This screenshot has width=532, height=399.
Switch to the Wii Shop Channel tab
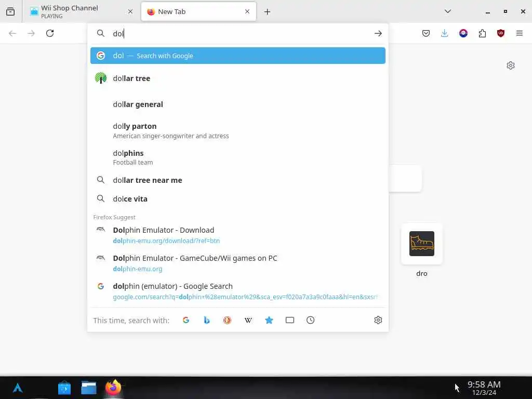(x=81, y=11)
